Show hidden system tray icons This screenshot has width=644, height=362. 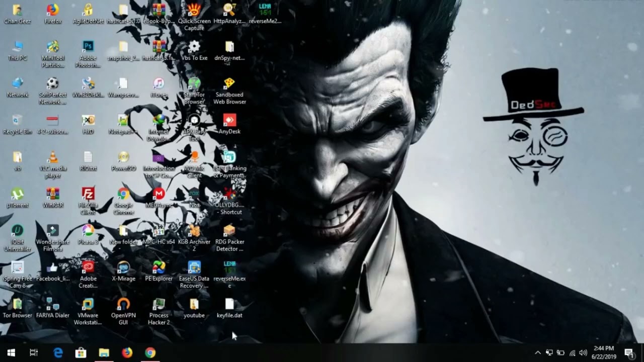coord(537,353)
